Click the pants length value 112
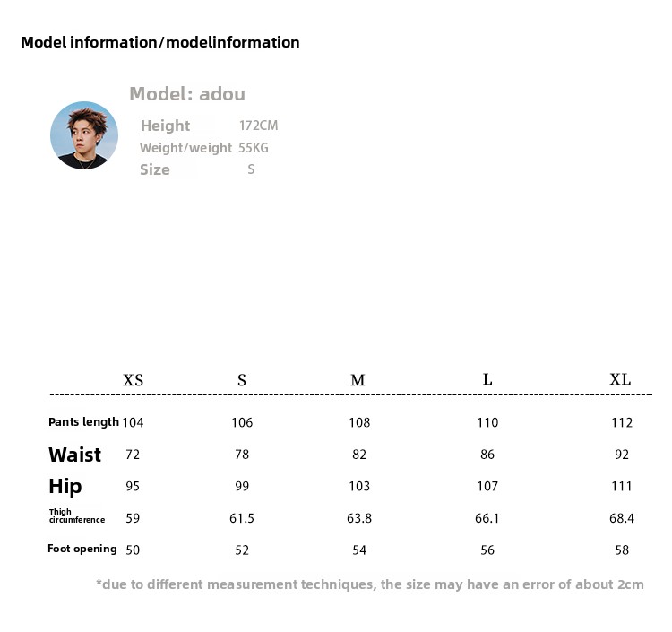Image resolution: width=672 pixels, height=632 pixels. 622,422
